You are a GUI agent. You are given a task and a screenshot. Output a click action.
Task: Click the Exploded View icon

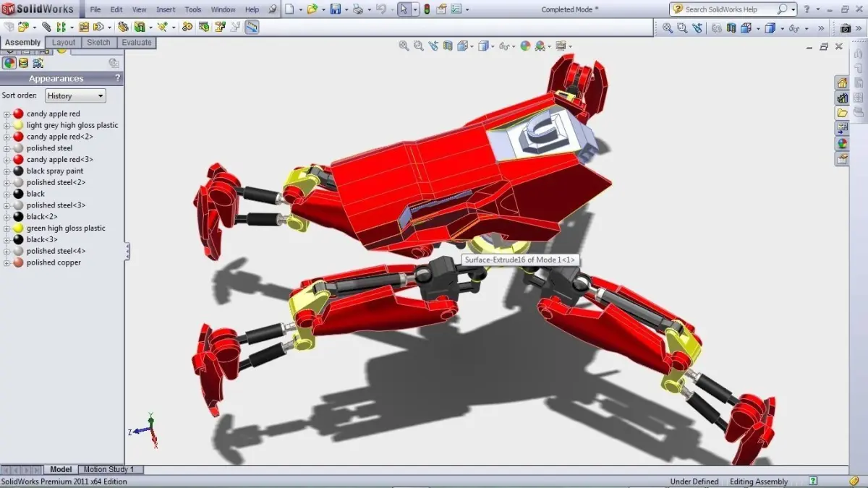[219, 27]
